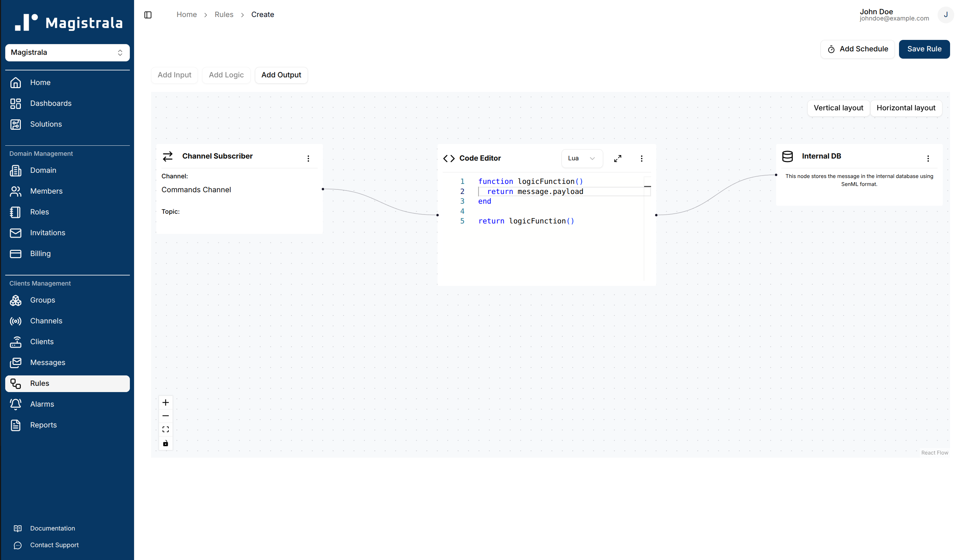Toggle the sidebar collapse icon

click(148, 15)
